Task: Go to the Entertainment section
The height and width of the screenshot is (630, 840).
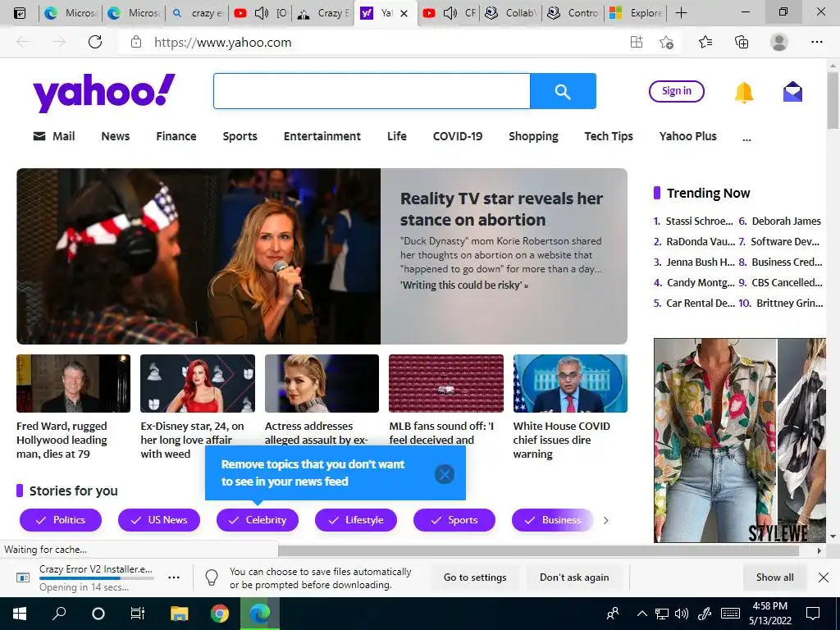Action: click(x=322, y=136)
